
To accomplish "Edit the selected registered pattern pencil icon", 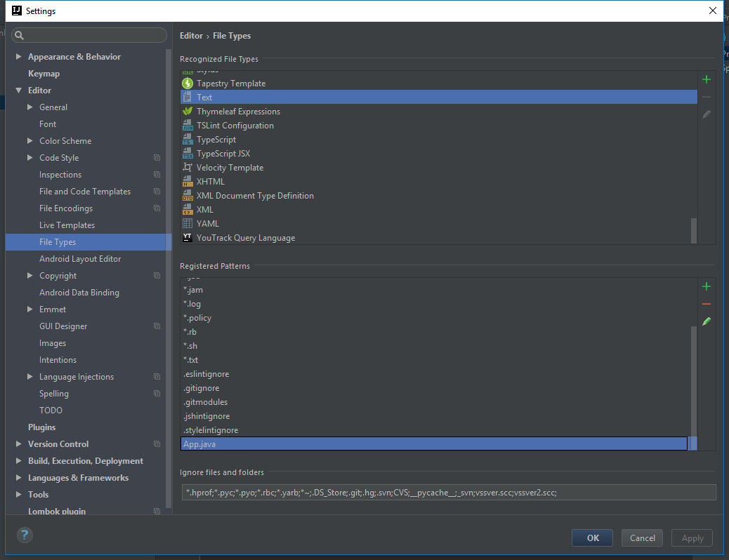I will click(707, 321).
